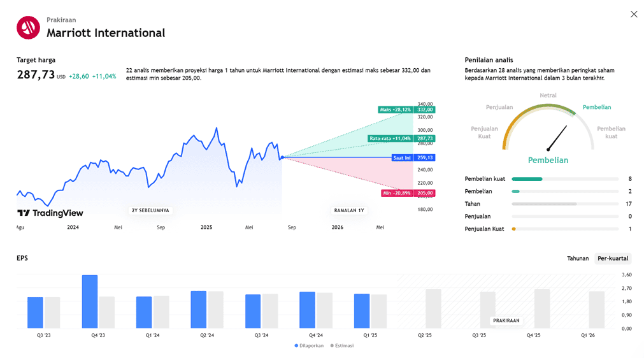Click the current price dot on chart
Viewport: 644px width, 358px height.
282,157
